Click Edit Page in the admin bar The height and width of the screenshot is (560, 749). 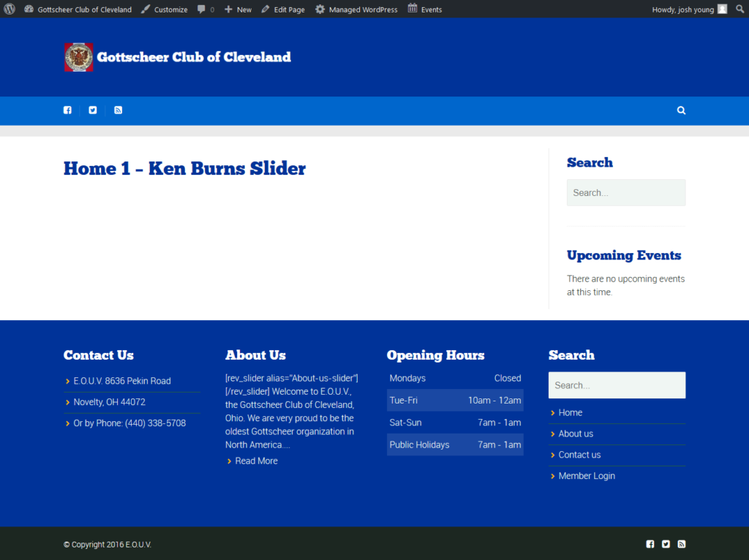(x=283, y=9)
